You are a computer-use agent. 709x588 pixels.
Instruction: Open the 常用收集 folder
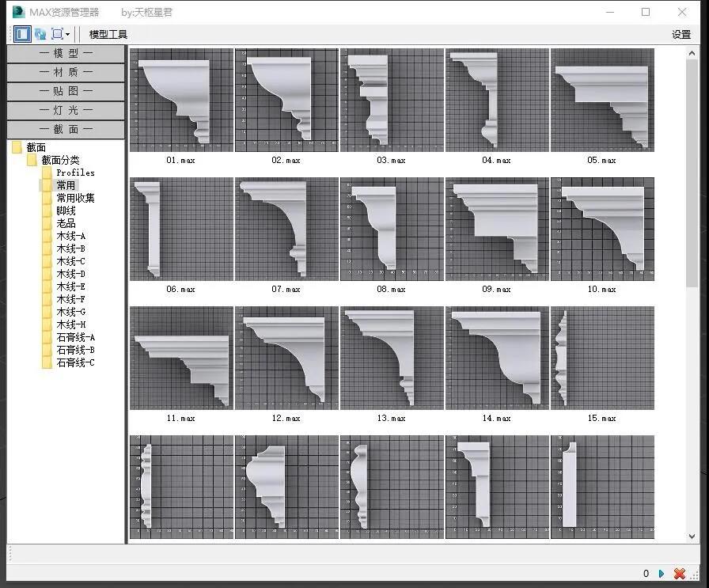coord(75,198)
